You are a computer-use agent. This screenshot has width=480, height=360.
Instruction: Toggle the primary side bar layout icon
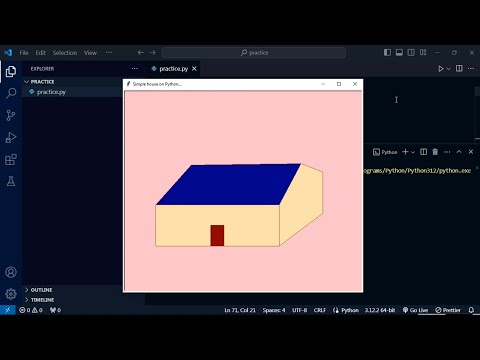click(387, 52)
